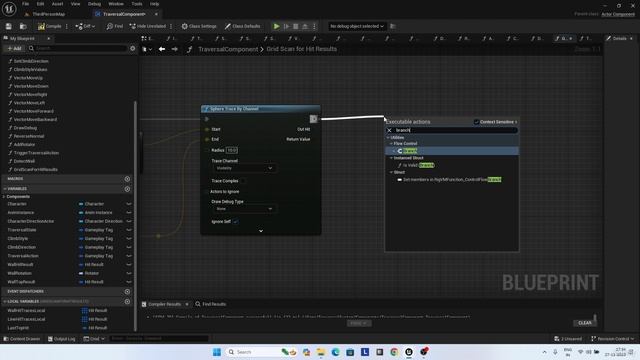This screenshot has width=640, height=360.
Task: Open the play options three-dot menu
Action: point(314,26)
